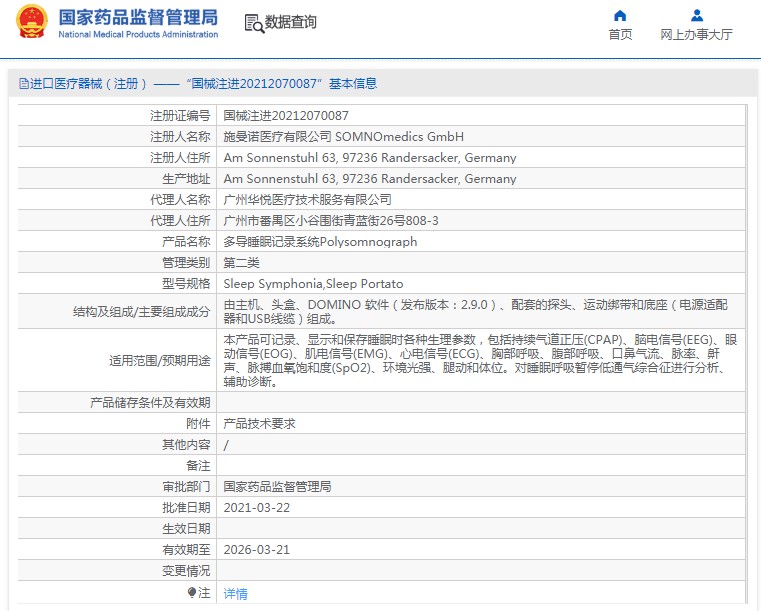This screenshot has height=611, width=761.
Task: Click the national emblem logo
Action: click(32, 21)
